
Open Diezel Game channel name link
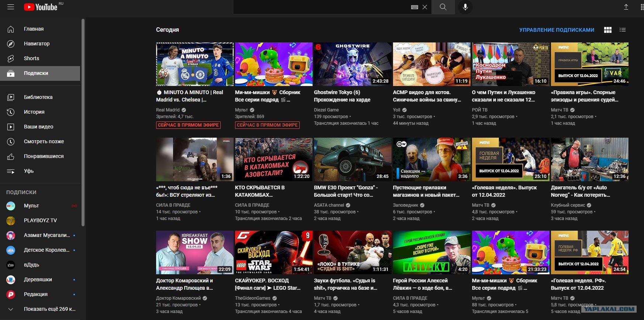coord(326,110)
